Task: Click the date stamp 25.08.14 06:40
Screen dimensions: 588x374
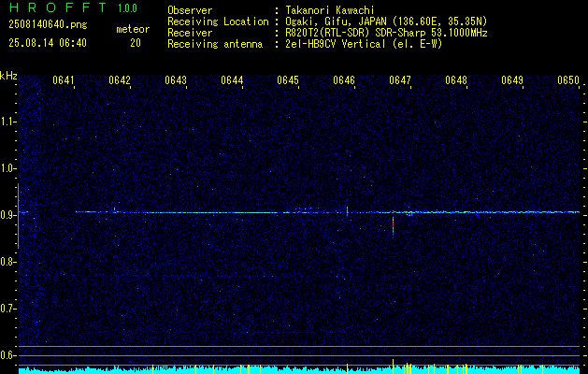Action: tap(48, 43)
